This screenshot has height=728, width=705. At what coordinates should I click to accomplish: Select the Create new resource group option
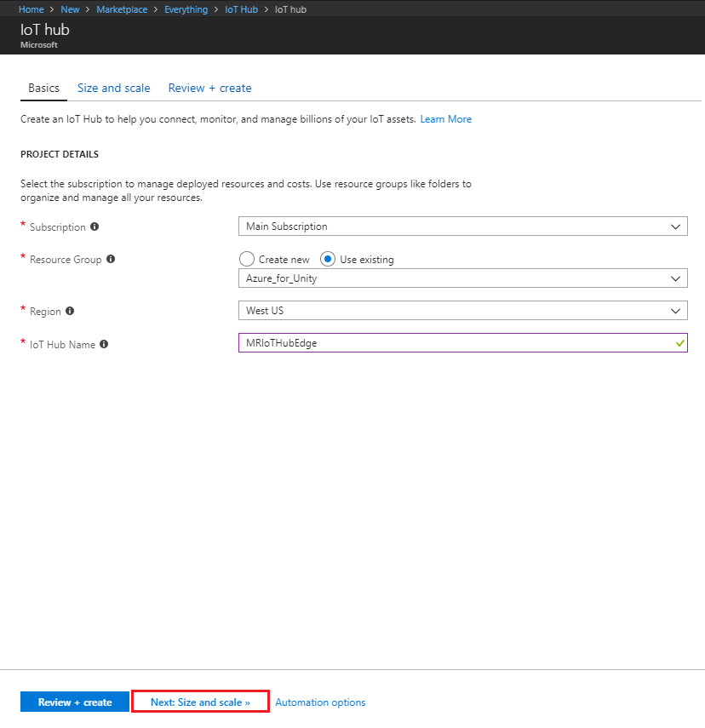point(246,259)
